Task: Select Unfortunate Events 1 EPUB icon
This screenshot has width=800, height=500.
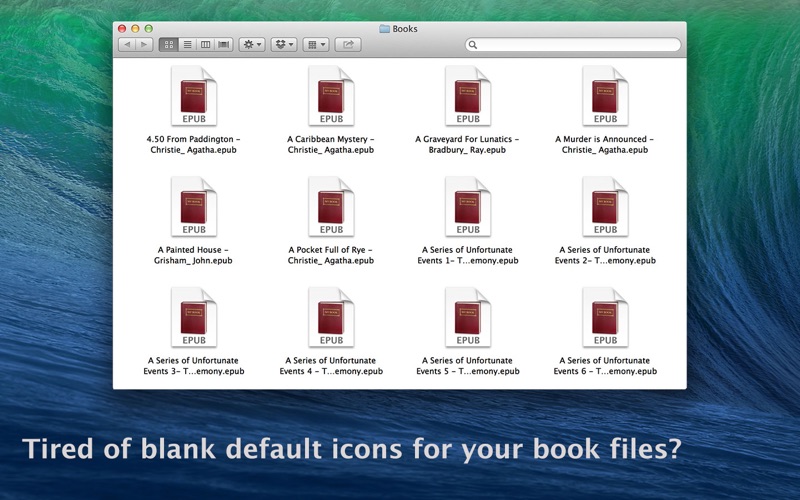Action: click(468, 207)
